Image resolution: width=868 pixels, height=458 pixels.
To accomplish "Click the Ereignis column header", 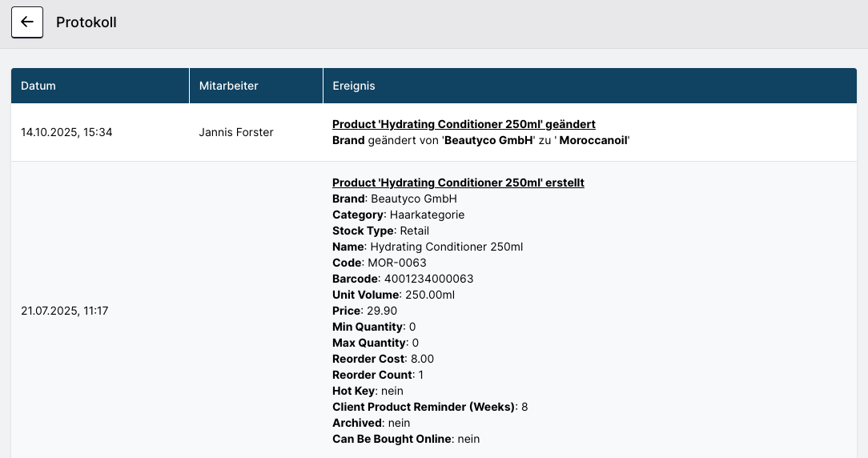I will (353, 86).
